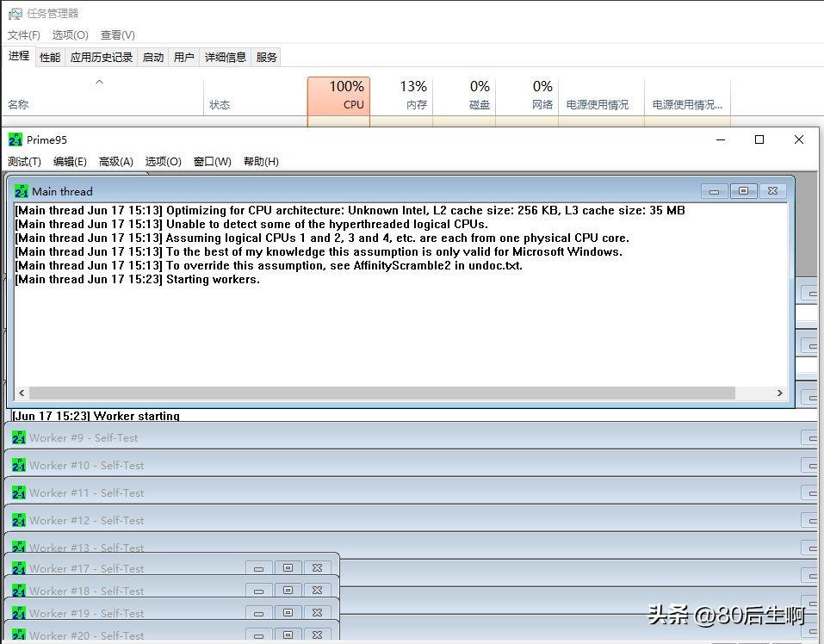824x644 pixels.
Task: Click the Worker #17 window icon
Action: point(19,568)
